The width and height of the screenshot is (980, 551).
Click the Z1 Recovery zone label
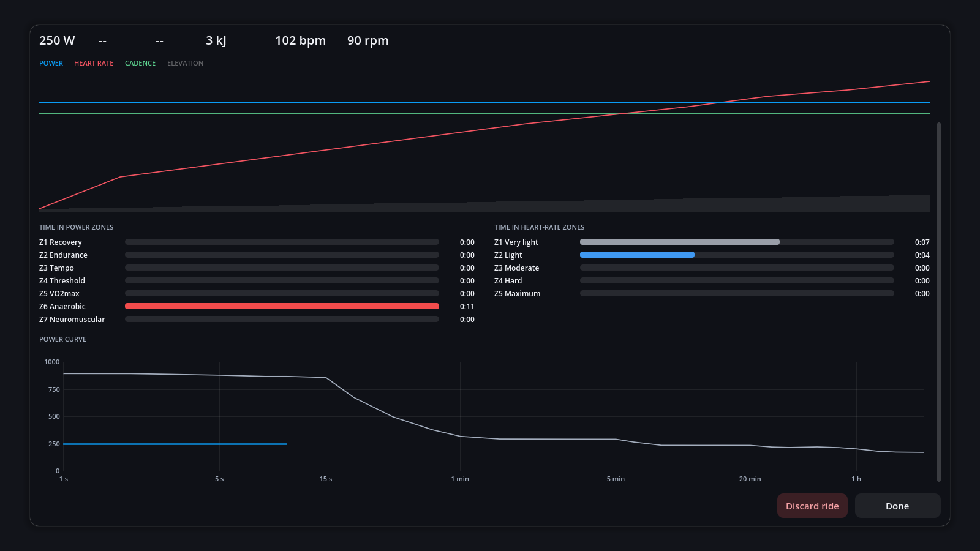pos(61,242)
